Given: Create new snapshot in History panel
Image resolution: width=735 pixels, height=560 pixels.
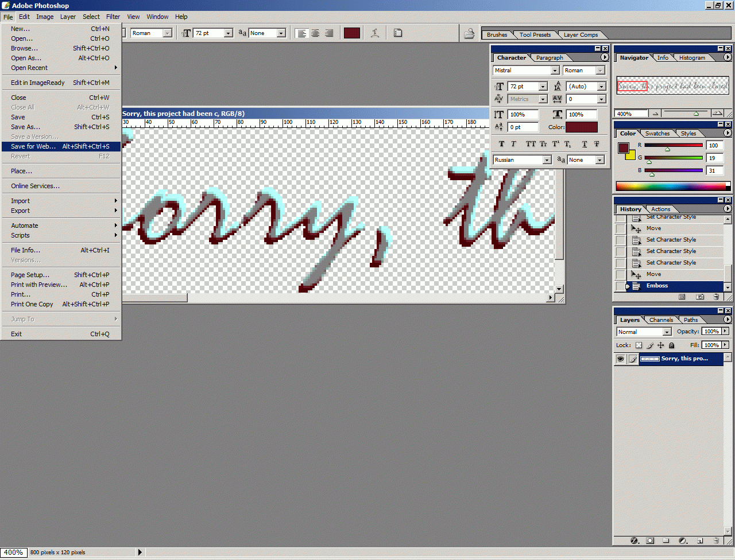Looking at the screenshot, I should [x=700, y=297].
